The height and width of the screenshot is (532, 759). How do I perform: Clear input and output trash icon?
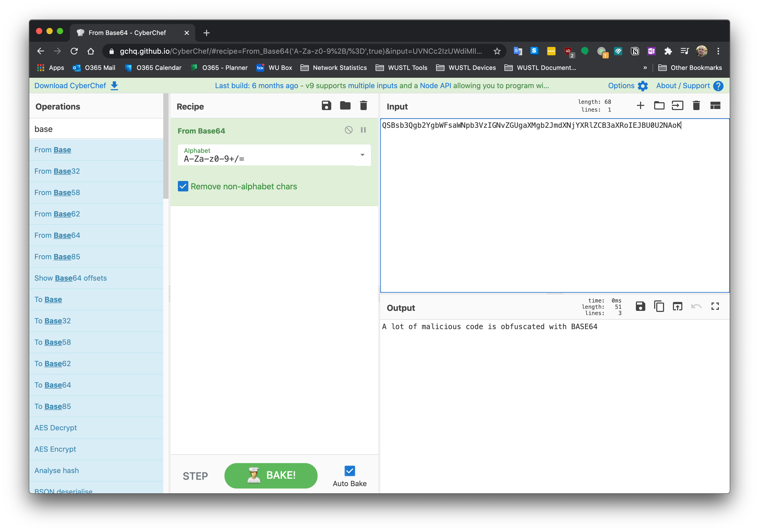696,106
